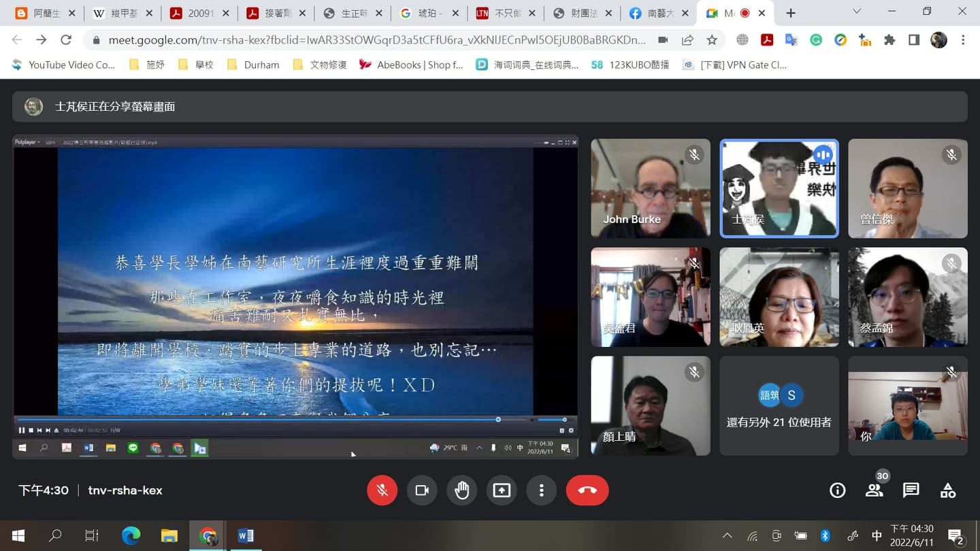
Task: Close the 生正時 tab
Action: (378, 13)
